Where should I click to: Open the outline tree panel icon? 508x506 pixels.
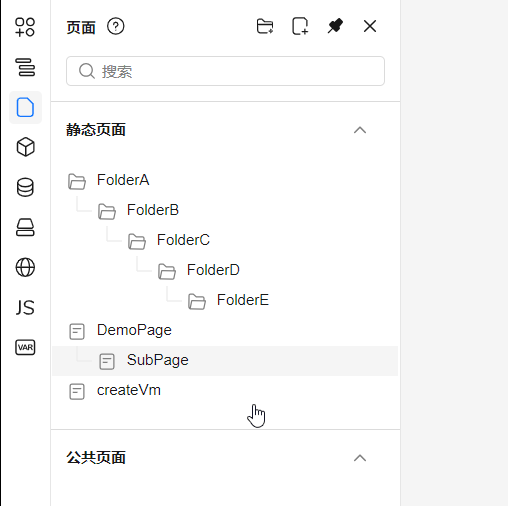[x=25, y=67]
